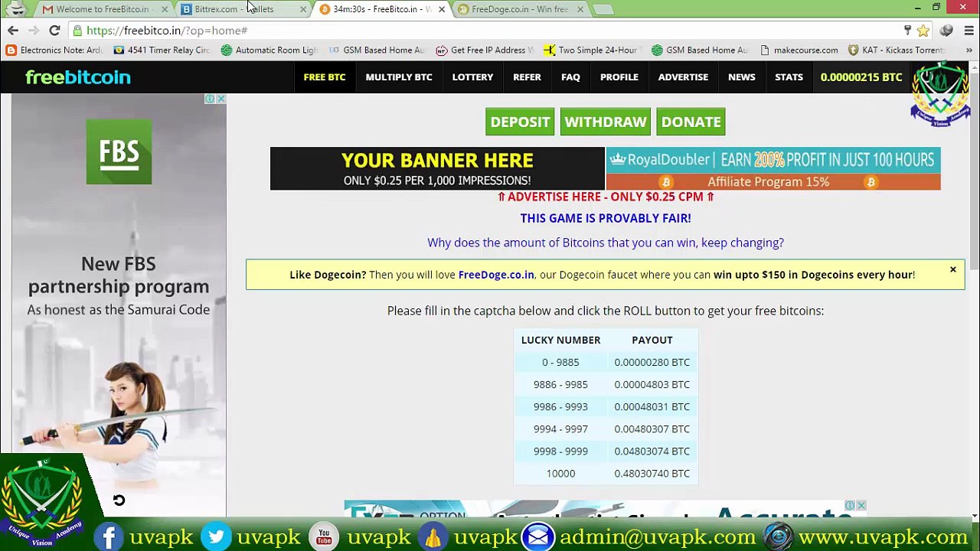Open the STATS menu item
The image size is (980, 551).
[x=789, y=77]
